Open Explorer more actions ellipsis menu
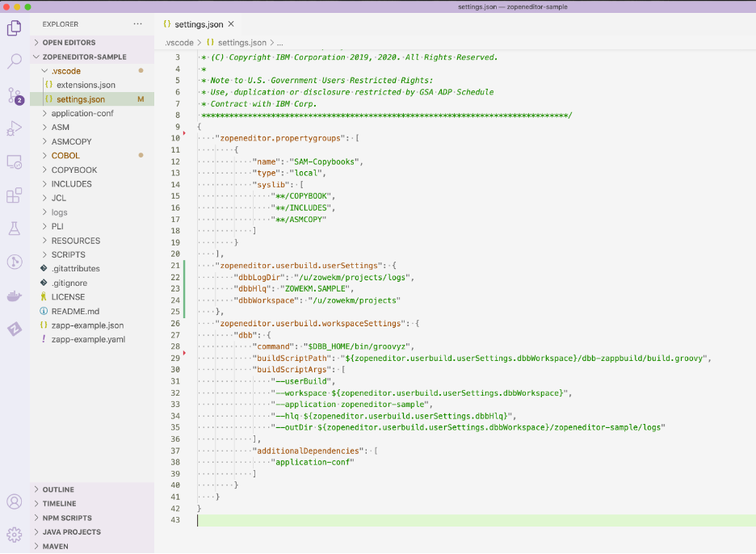Viewport: 756px width, 554px height. point(138,23)
